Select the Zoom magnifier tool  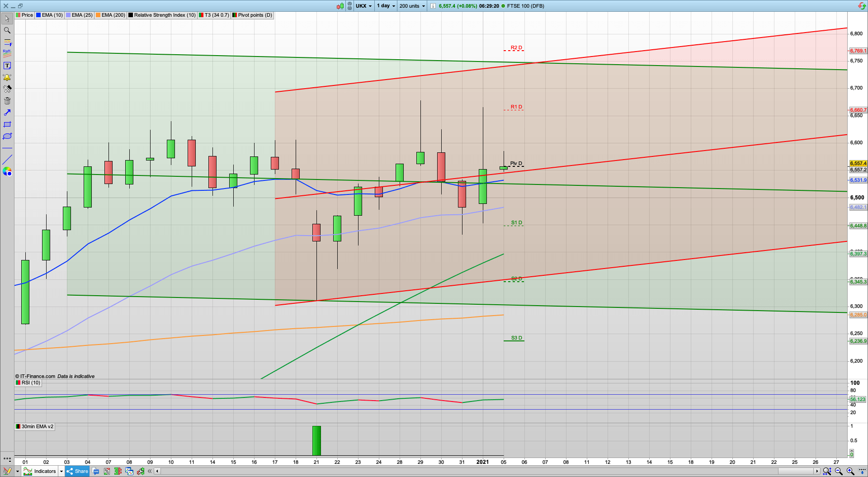tap(7, 30)
